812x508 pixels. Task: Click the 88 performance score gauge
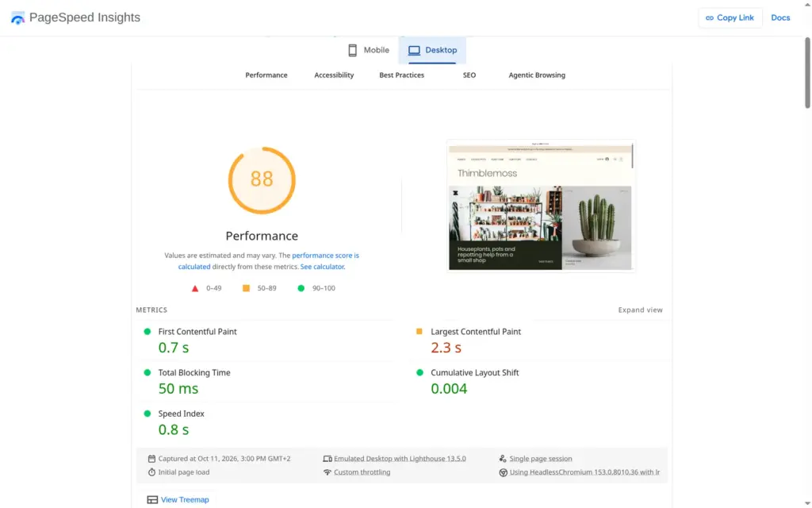tap(262, 180)
